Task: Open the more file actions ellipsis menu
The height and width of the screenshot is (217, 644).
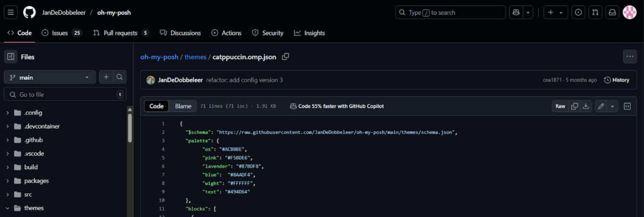Action: tap(630, 57)
